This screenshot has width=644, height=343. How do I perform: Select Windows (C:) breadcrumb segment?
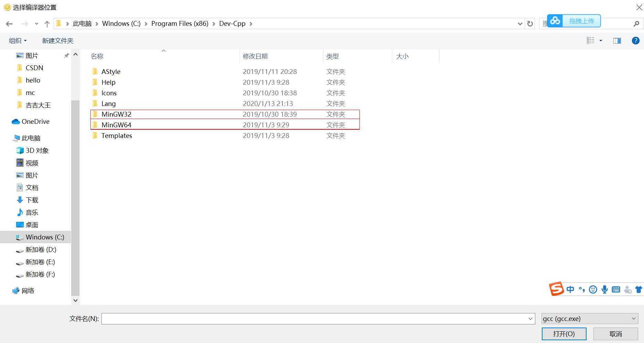(121, 24)
